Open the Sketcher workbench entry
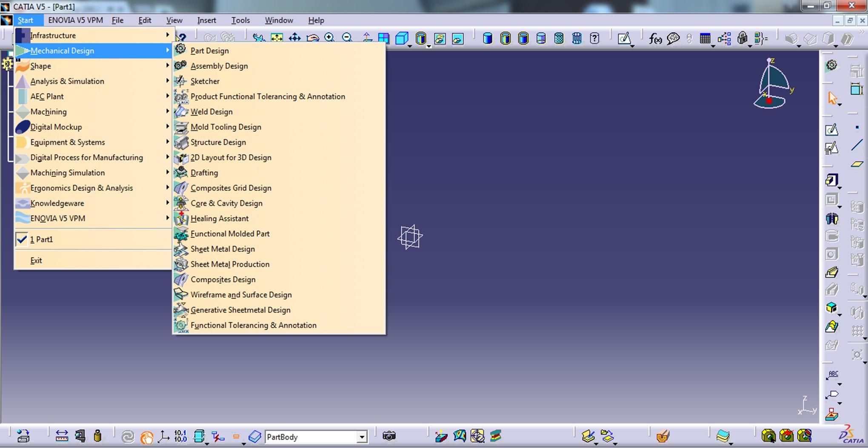Screen dimensions: 868x448 pyautogui.click(x=279, y=81)
